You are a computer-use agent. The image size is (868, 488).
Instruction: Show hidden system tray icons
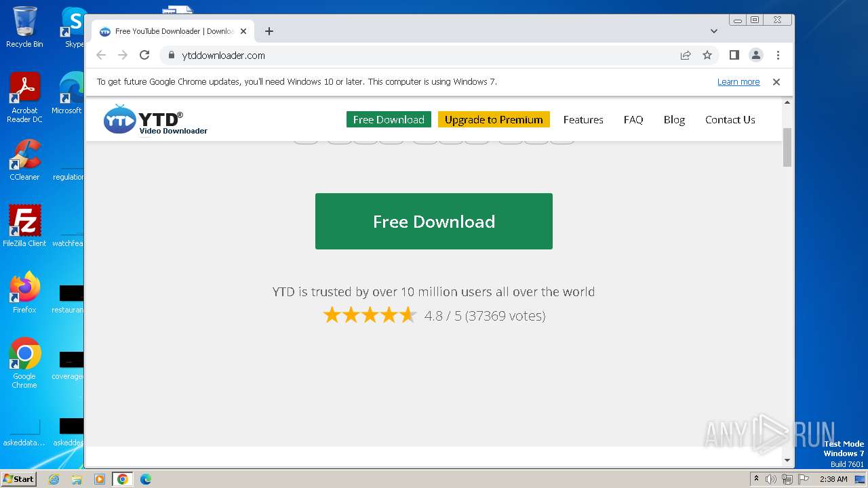[756, 479]
